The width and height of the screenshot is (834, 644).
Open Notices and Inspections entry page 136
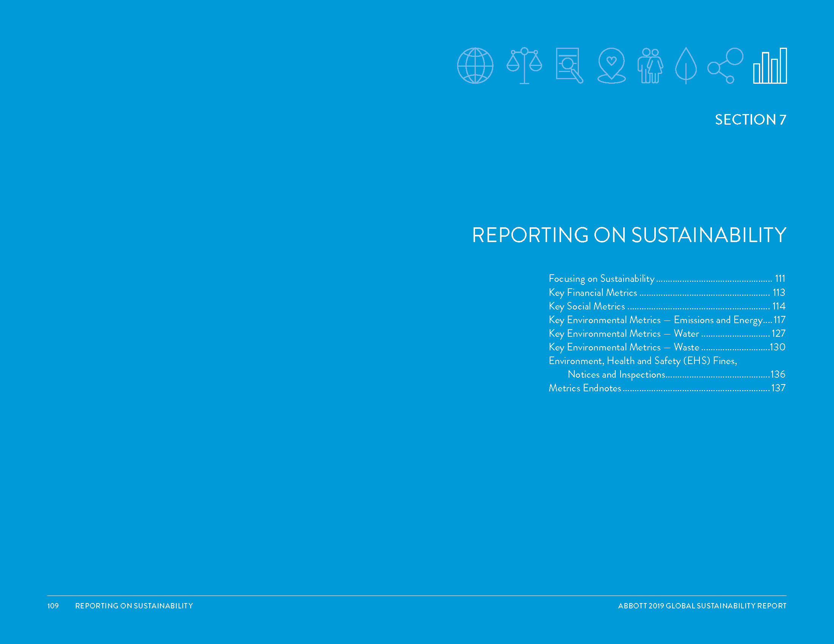point(676,375)
